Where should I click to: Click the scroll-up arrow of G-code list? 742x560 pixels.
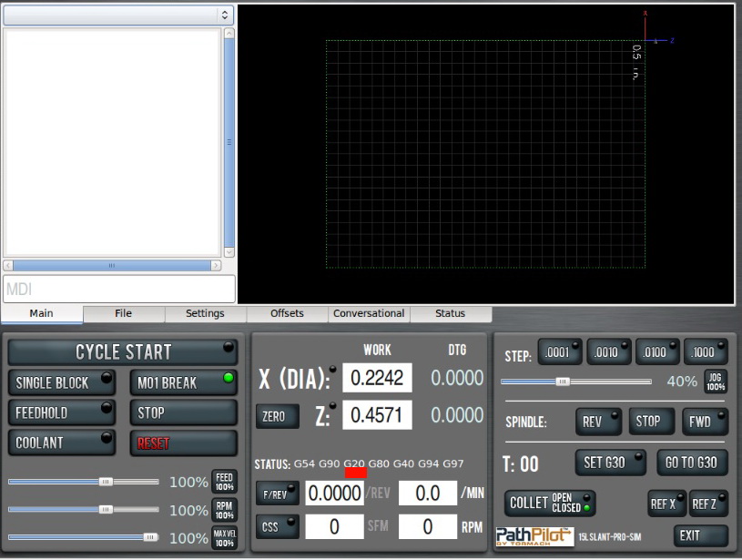click(x=229, y=33)
